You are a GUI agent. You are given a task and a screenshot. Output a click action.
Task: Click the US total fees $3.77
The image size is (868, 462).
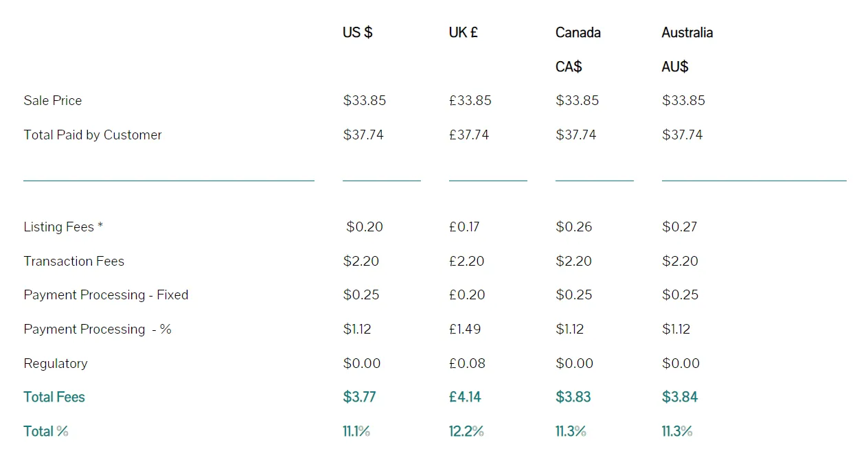coord(359,397)
